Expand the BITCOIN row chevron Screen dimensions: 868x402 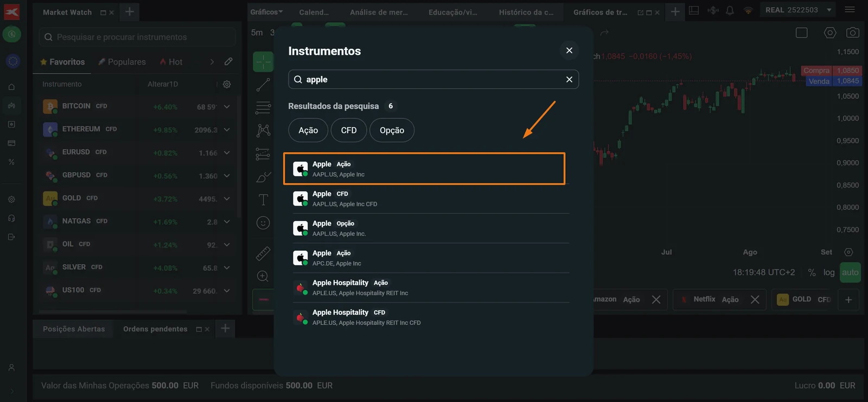(x=227, y=107)
